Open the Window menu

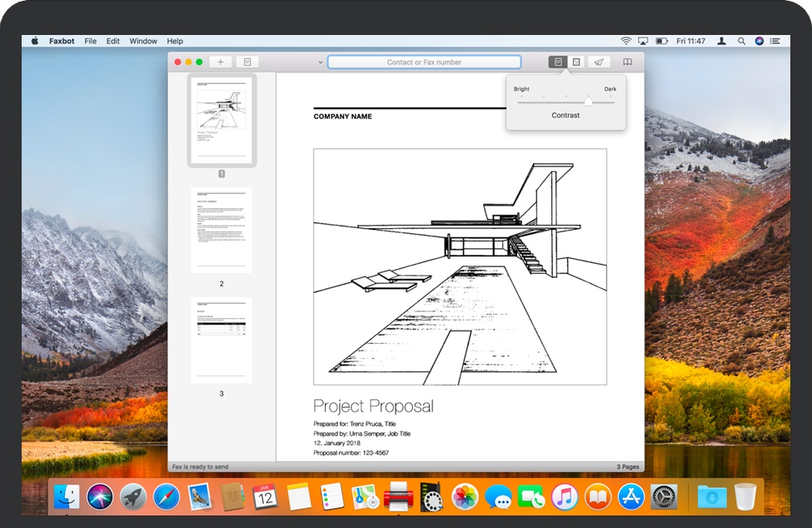tap(143, 41)
